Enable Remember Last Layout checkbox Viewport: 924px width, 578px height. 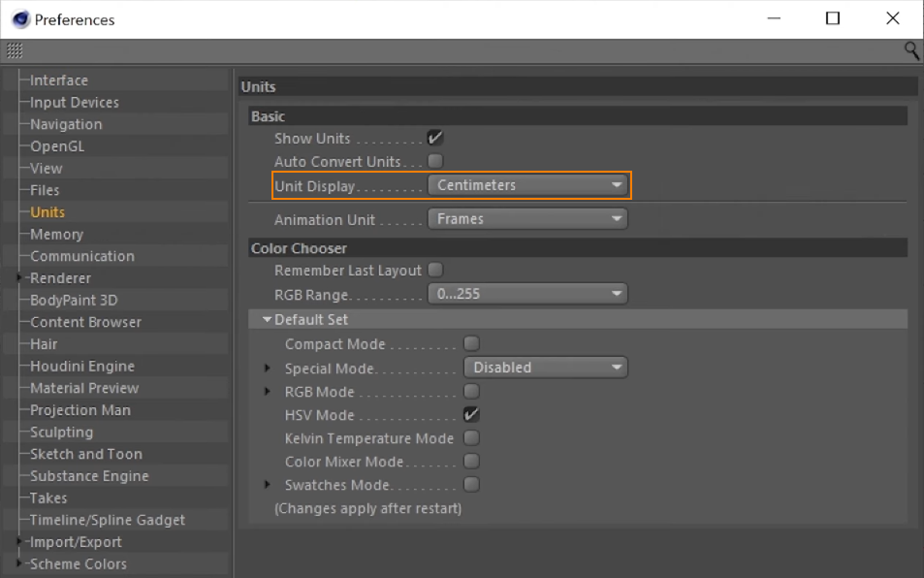(435, 270)
